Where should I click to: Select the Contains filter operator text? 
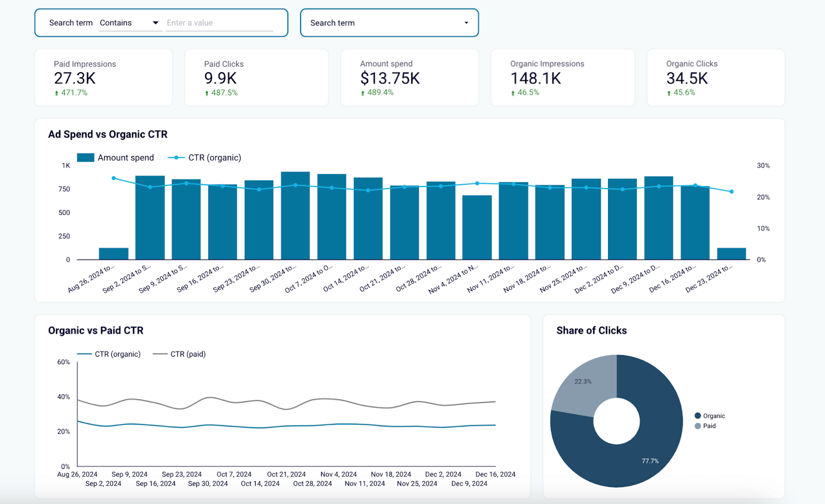point(115,23)
